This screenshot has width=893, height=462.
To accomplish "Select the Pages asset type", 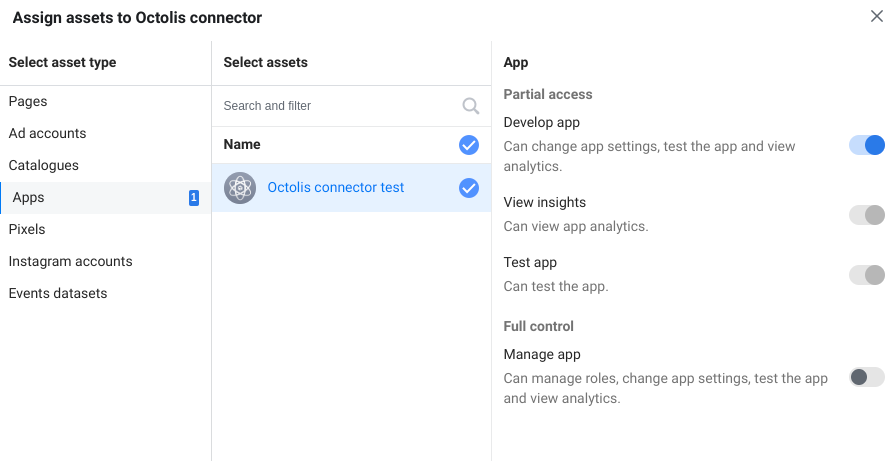I will pos(105,101).
